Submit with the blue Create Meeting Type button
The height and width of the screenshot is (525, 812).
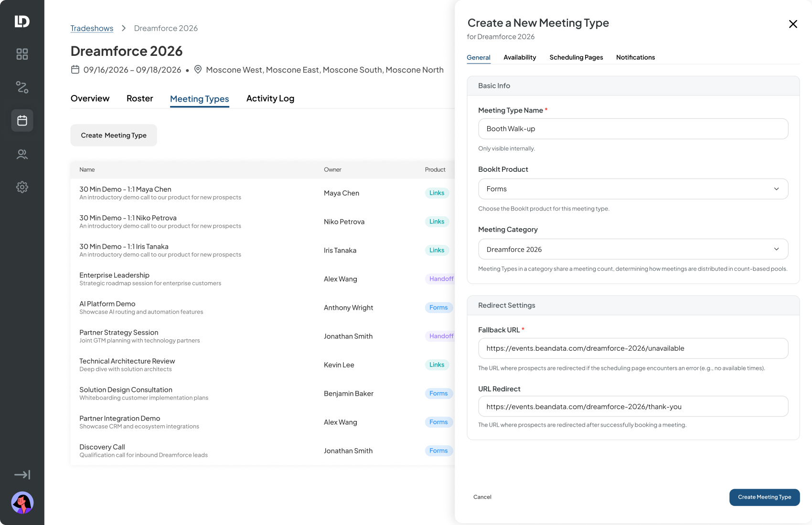(x=764, y=497)
